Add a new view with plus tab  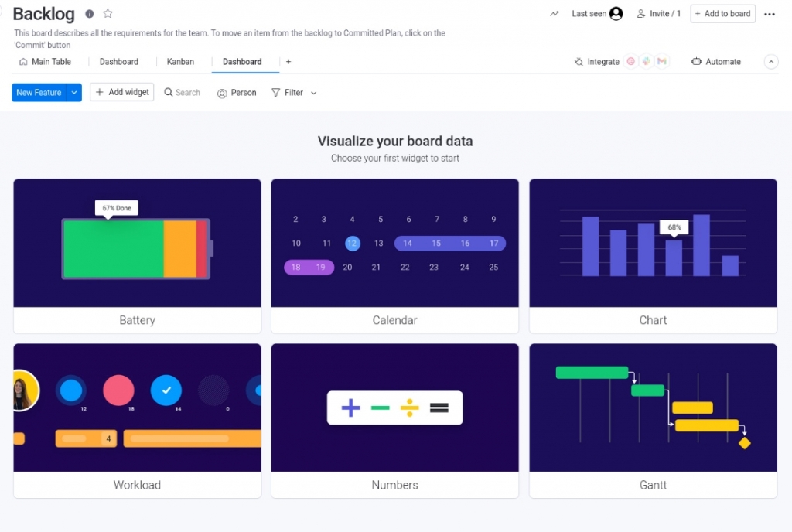tap(288, 62)
